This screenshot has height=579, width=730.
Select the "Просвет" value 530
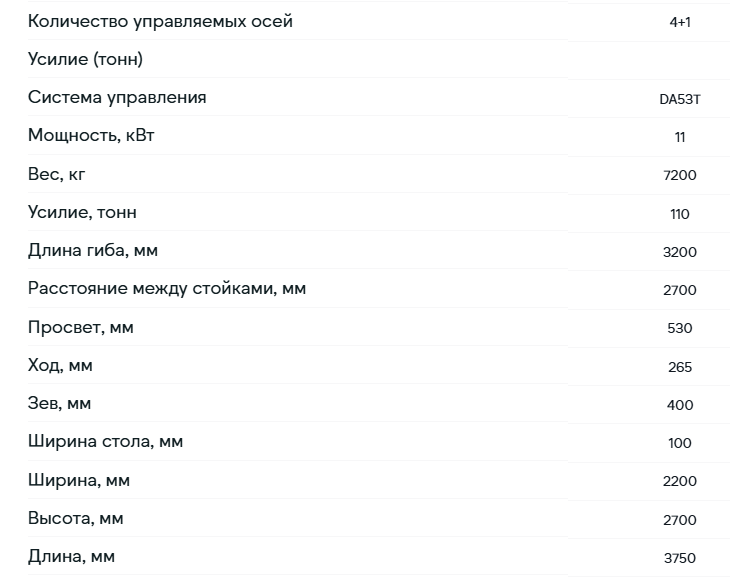[x=680, y=328]
